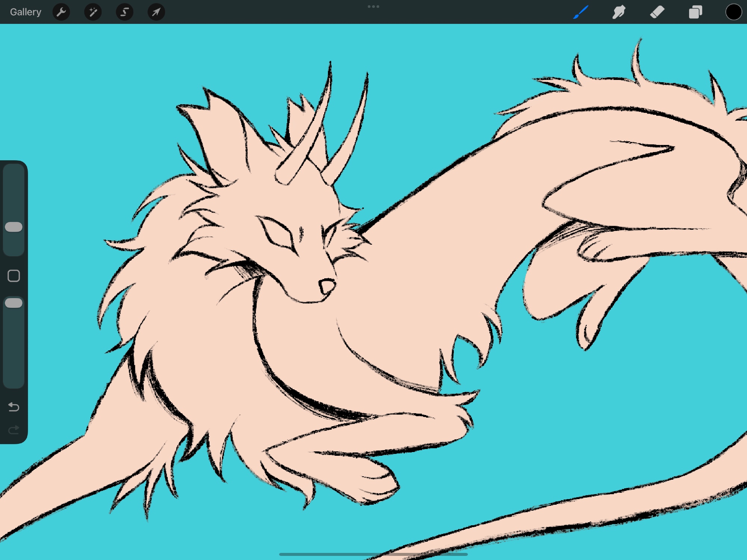Click the brush opacity slider handle
Screen dimensions: 747x560
tap(14, 303)
